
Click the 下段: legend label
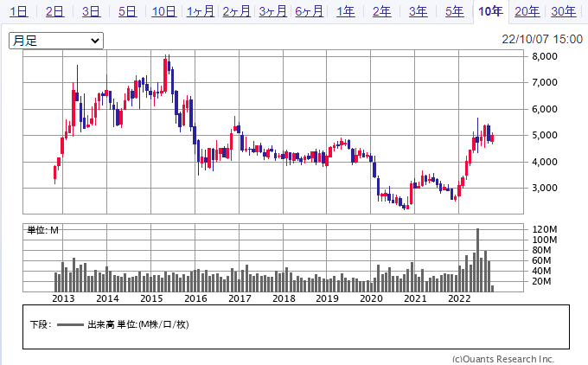tap(41, 324)
